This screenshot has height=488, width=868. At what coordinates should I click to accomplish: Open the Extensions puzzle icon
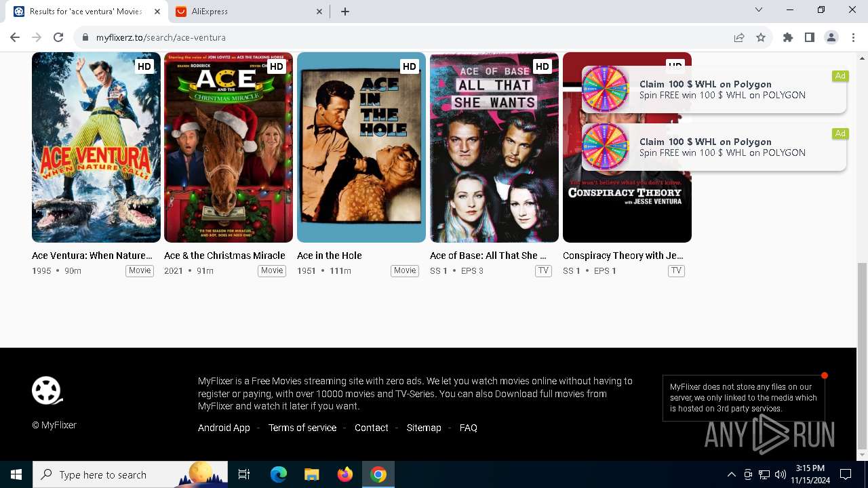tap(788, 37)
